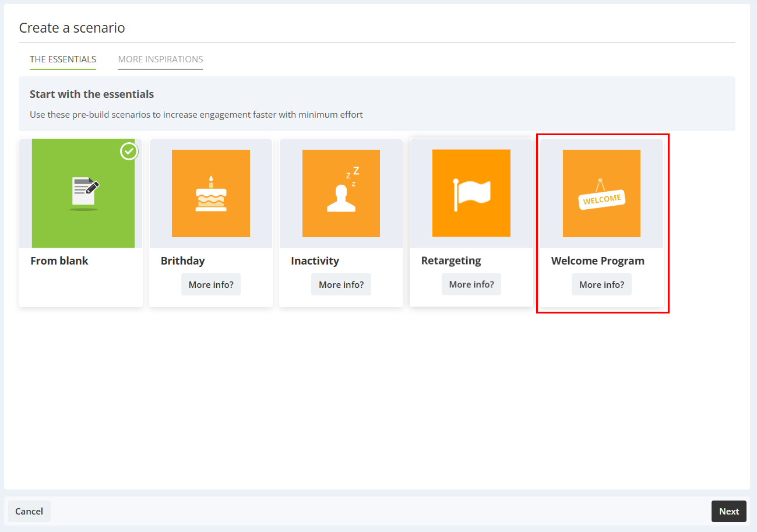
Task: Open More info for Inactivity
Action: [341, 284]
